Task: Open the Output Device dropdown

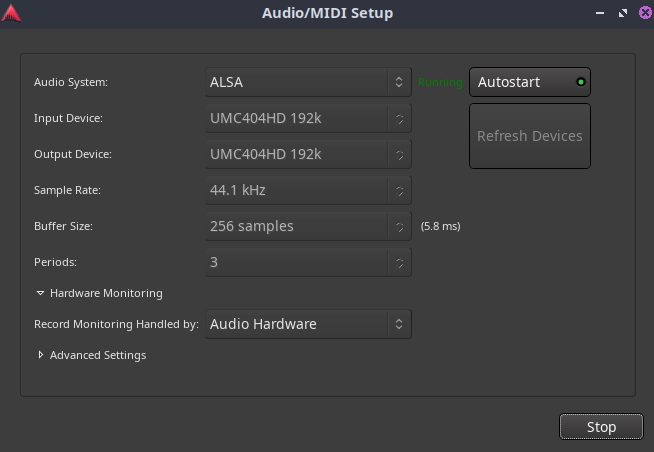Action: tap(308, 154)
